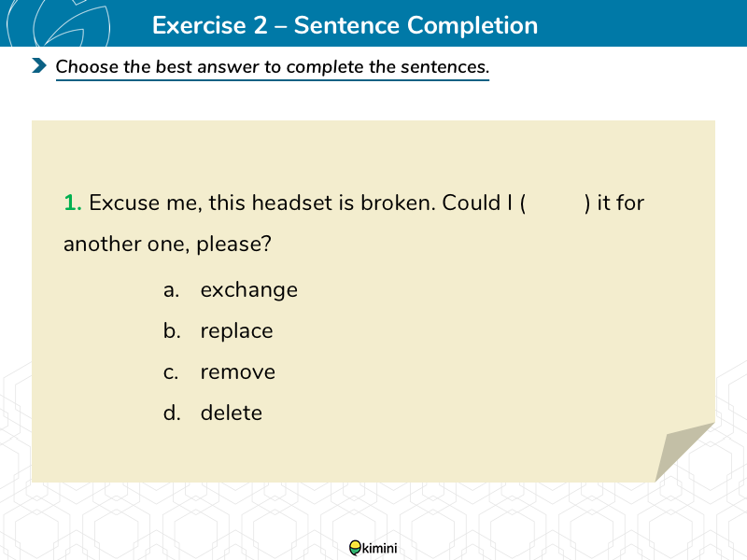Screen dimensions: 747x560
Task: Click the green question number 1.
Action: [x=73, y=203]
